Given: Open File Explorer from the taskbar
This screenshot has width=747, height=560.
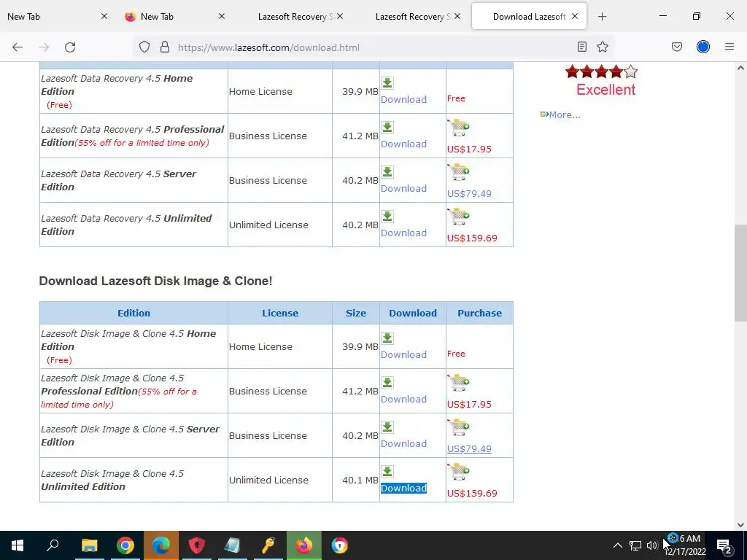Looking at the screenshot, I should (x=89, y=545).
